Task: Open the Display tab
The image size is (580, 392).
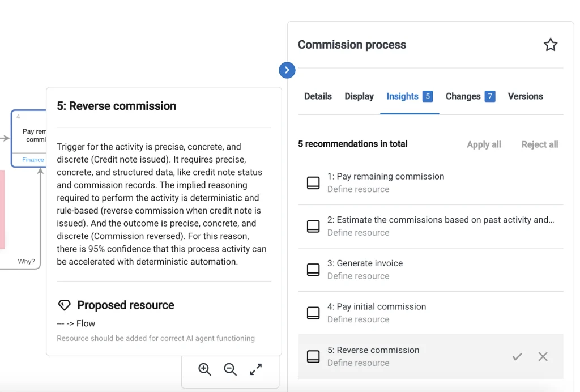Action: click(x=359, y=96)
